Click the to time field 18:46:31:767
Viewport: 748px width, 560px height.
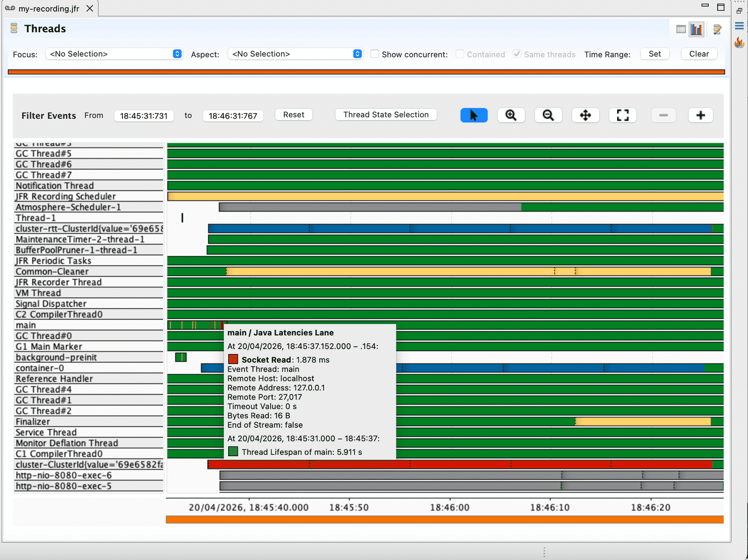click(x=233, y=116)
